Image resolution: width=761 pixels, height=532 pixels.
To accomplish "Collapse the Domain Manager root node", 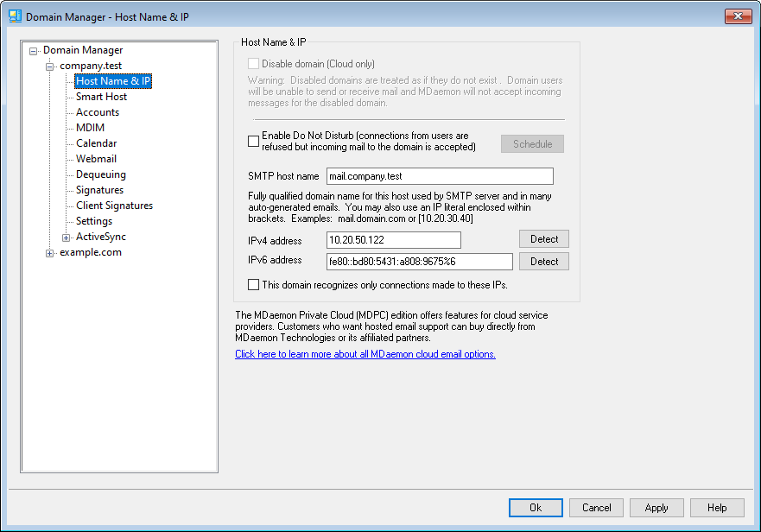I will (x=34, y=51).
